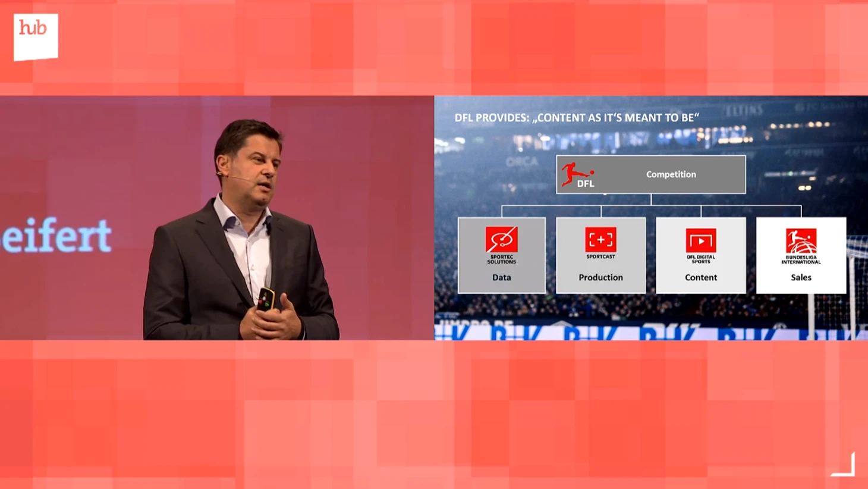This screenshot has width=868, height=489.
Task: Click the Bundesliga International logo
Action: pos(801,241)
